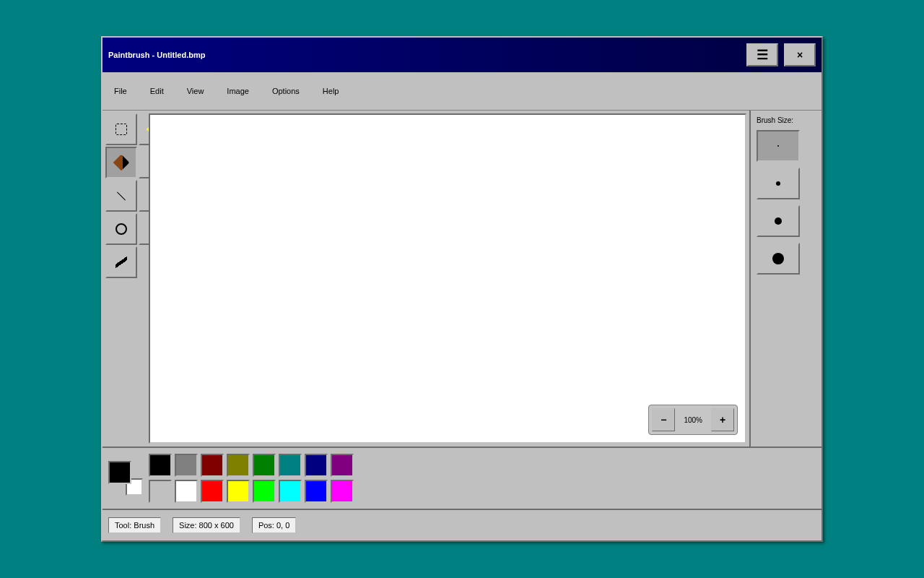
Task: Zoom out using the minus button
Action: [662, 419]
